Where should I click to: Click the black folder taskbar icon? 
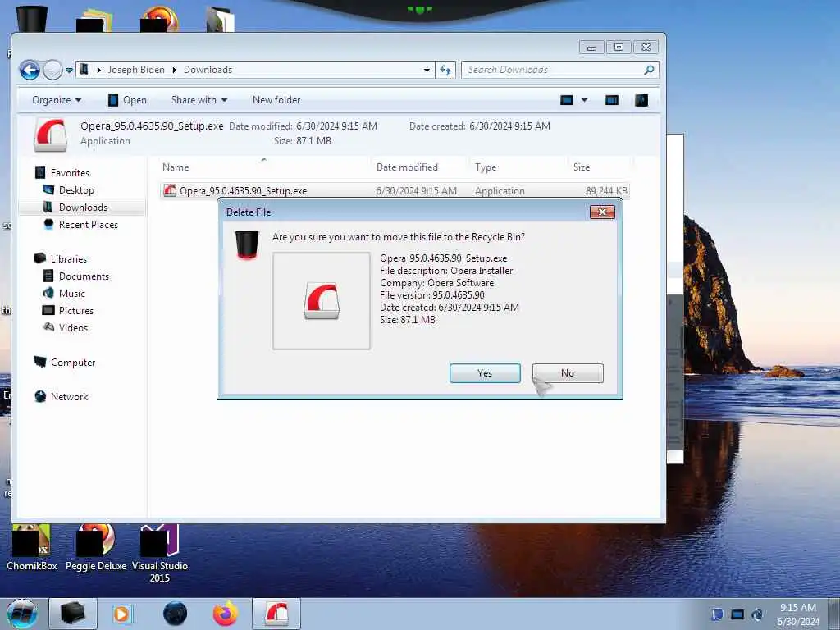coord(73,614)
